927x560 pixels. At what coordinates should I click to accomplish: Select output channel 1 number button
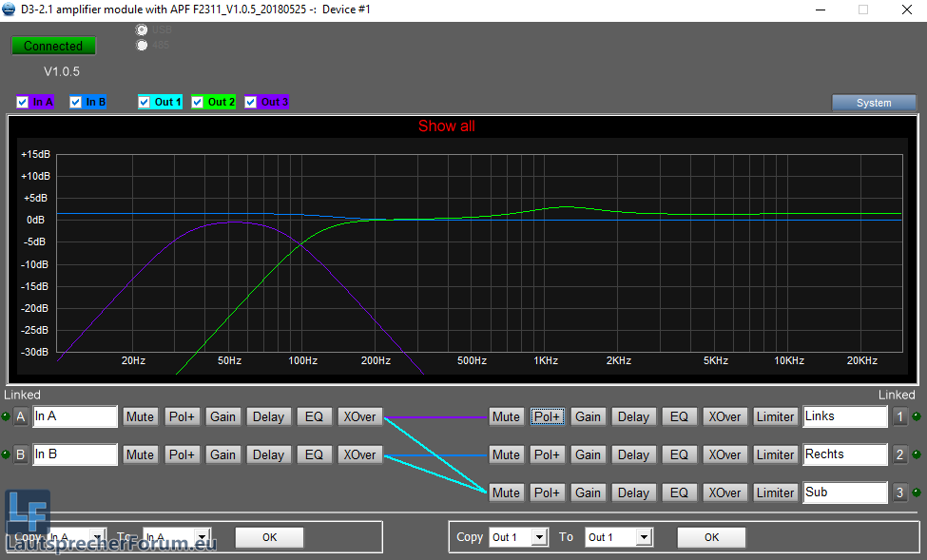pyautogui.click(x=899, y=416)
